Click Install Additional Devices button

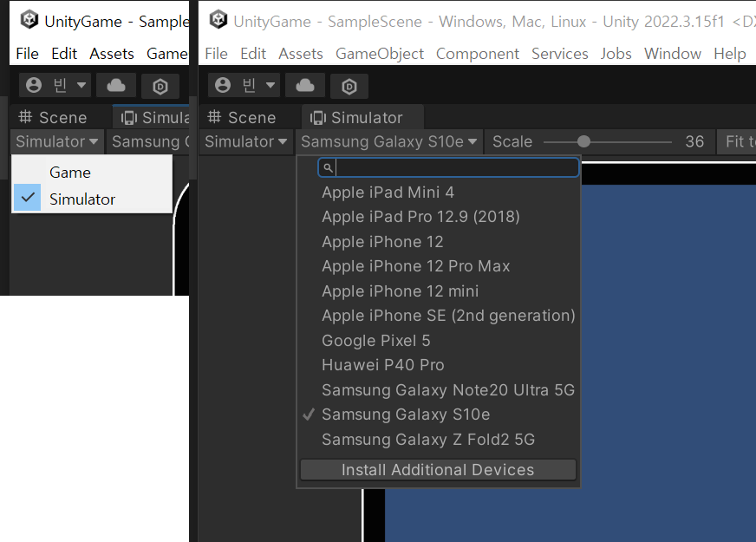pos(438,470)
